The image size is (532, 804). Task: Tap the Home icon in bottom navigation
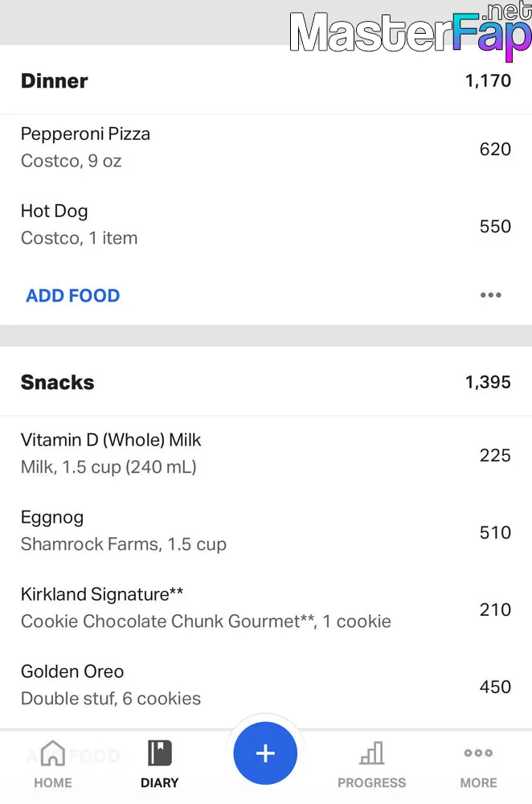(53, 753)
